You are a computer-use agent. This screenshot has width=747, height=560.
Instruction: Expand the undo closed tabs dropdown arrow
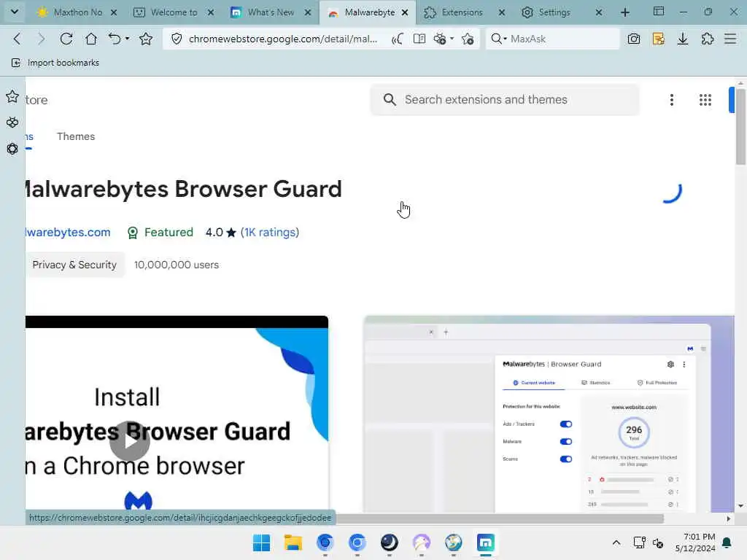coord(127,39)
